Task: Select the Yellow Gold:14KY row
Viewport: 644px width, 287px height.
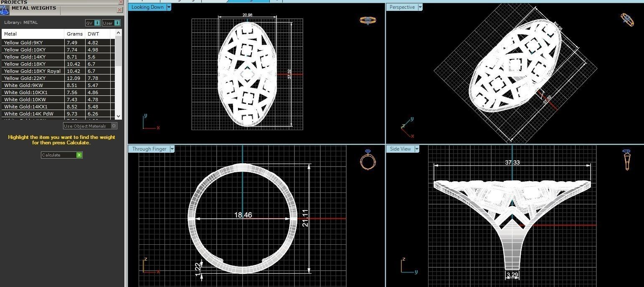Action: [x=58, y=57]
